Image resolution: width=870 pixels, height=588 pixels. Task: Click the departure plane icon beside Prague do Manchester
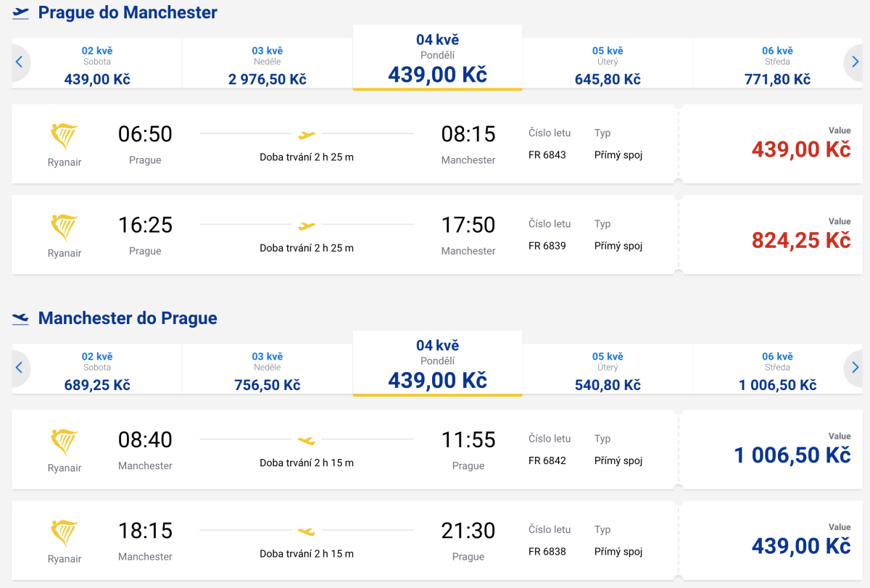(x=20, y=13)
